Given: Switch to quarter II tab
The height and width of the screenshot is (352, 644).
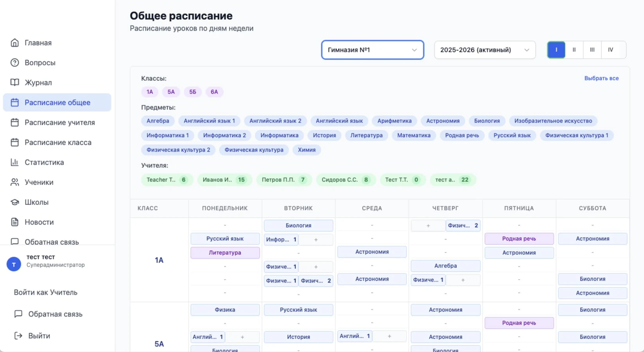Looking at the screenshot, I should pyautogui.click(x=574, y=50).
